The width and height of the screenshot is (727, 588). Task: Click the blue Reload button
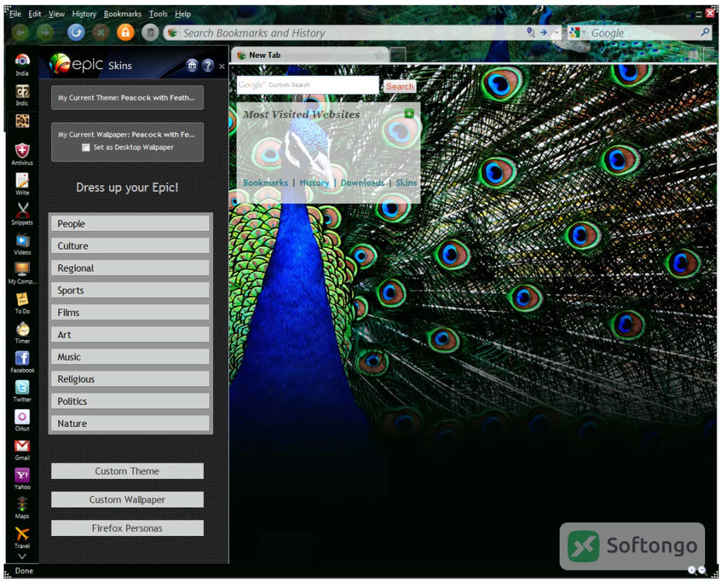[x=76, y=33]
